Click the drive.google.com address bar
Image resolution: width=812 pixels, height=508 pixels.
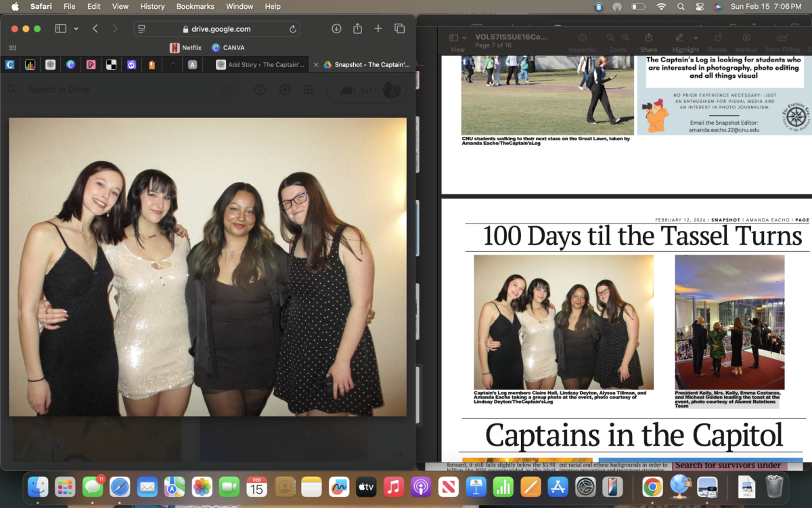(x=217, y=29)
